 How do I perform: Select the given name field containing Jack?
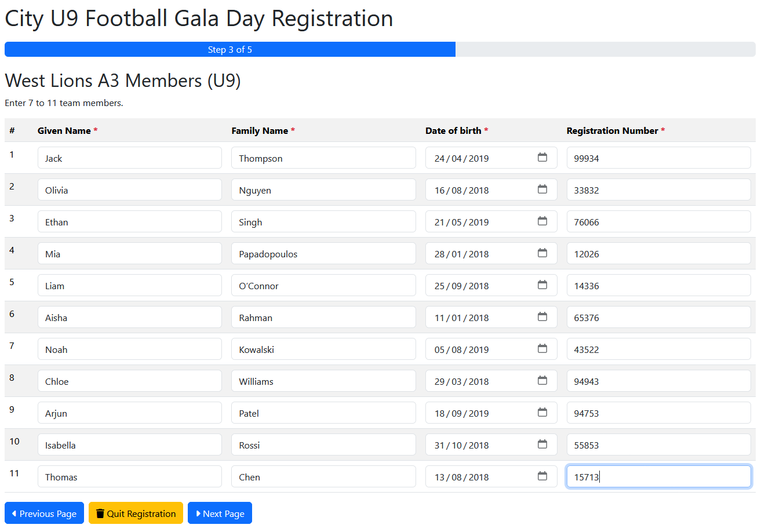pyautogui.click(x=129, y=158)
